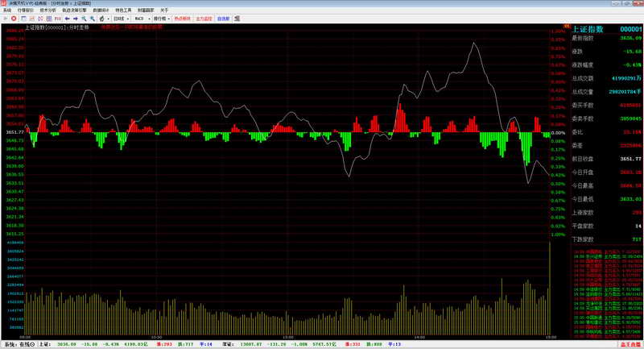Click the red 热点板块 toolbar button
644x349 pixels.
coord(183,19)
